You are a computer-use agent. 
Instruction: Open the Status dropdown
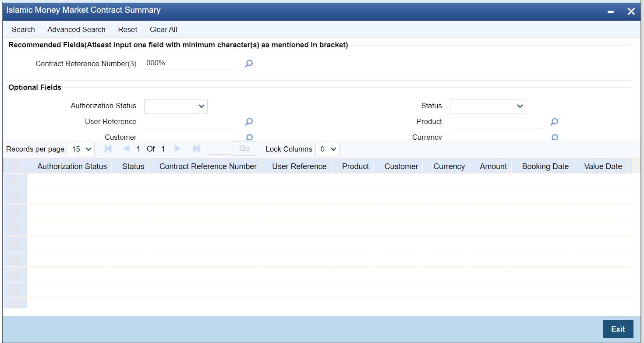(488, 106)
